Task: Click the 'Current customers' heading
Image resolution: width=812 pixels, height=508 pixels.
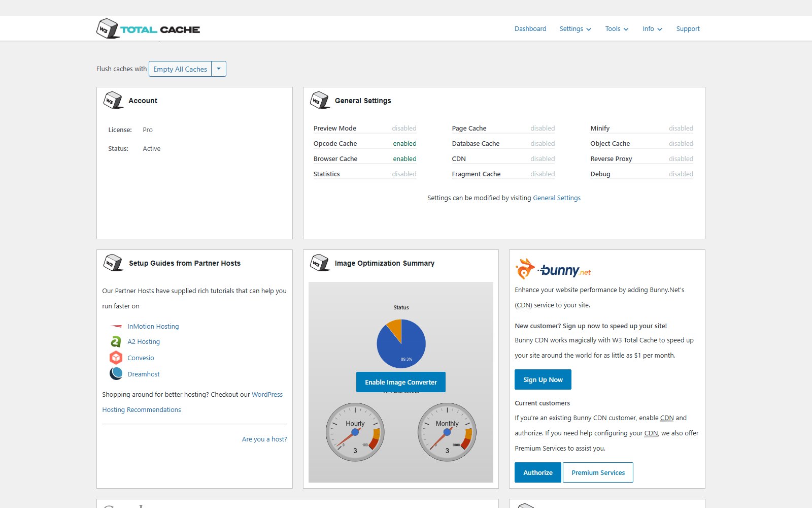Action: [x=542, y=403]
